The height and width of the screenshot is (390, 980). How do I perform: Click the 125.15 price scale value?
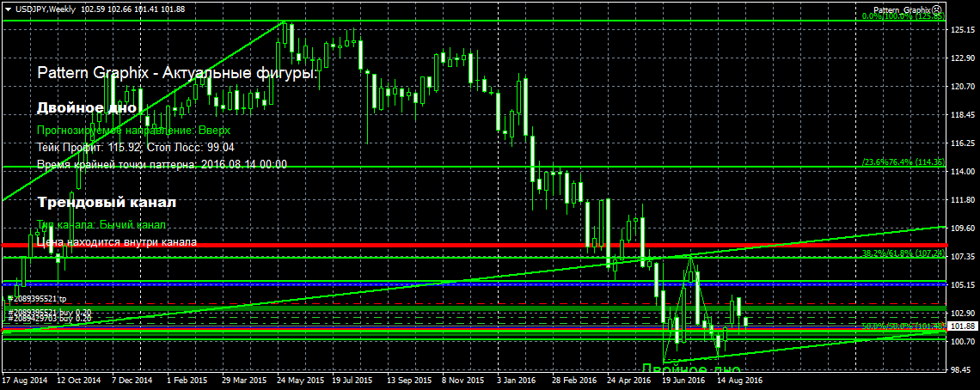tap(962, 30)
